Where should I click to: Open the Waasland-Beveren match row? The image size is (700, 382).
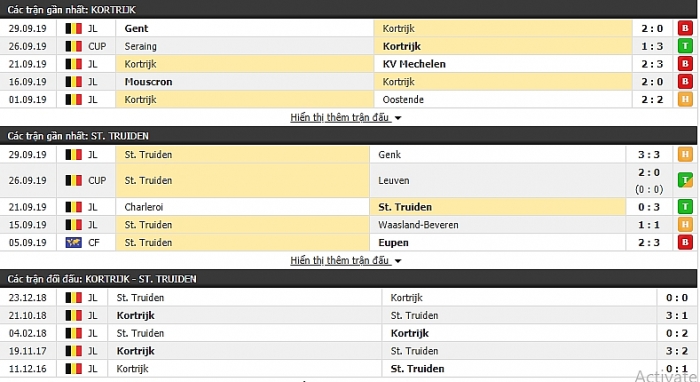[348, 224]
